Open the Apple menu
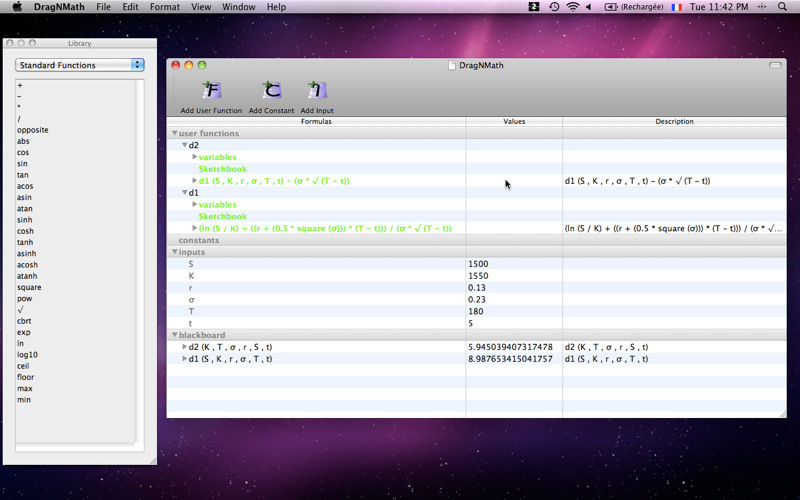 click(17, 7)
